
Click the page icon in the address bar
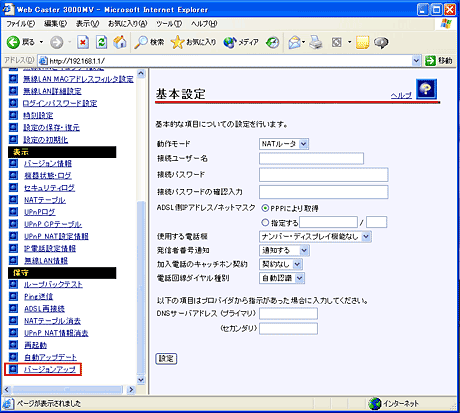point(43,61)
